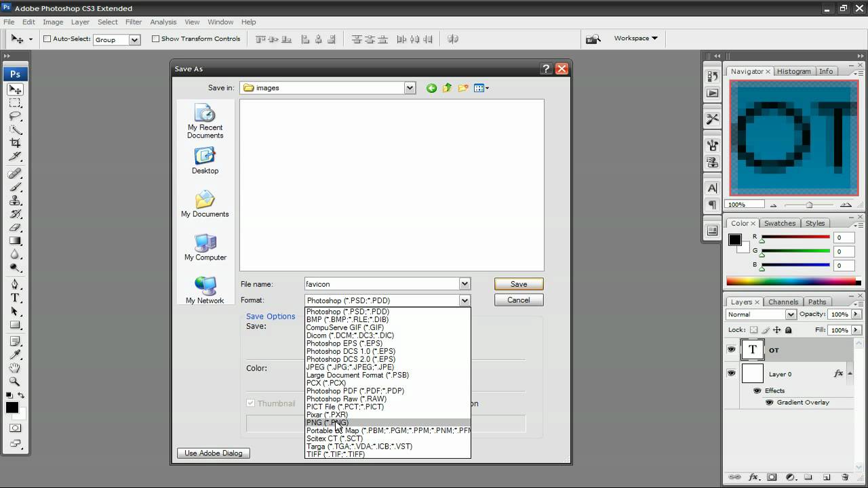Image resolution: width=868 pixels, height=488 pixels.
Task: Toggle Quick Mask mode in toolbox
Action: pyautogui.click(x=15, y=428)
